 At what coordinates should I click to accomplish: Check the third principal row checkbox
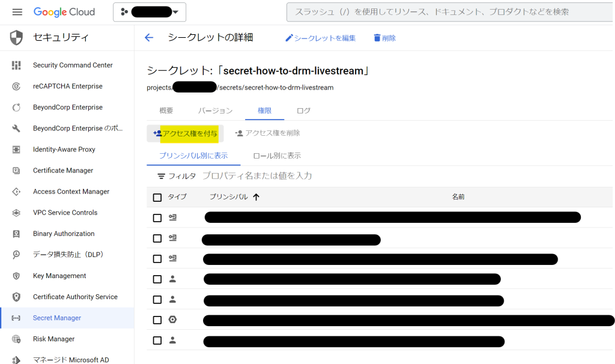[x=157, y=259]
